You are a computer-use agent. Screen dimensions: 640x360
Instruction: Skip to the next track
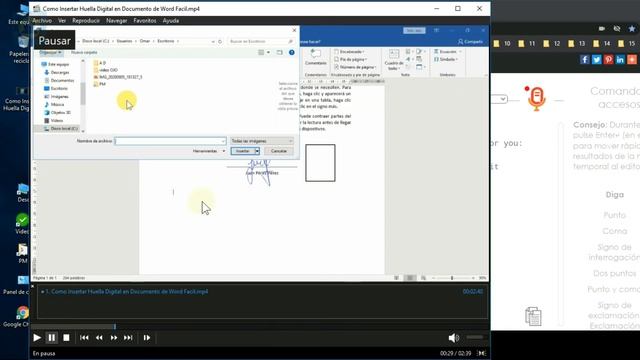click(128, 338)
